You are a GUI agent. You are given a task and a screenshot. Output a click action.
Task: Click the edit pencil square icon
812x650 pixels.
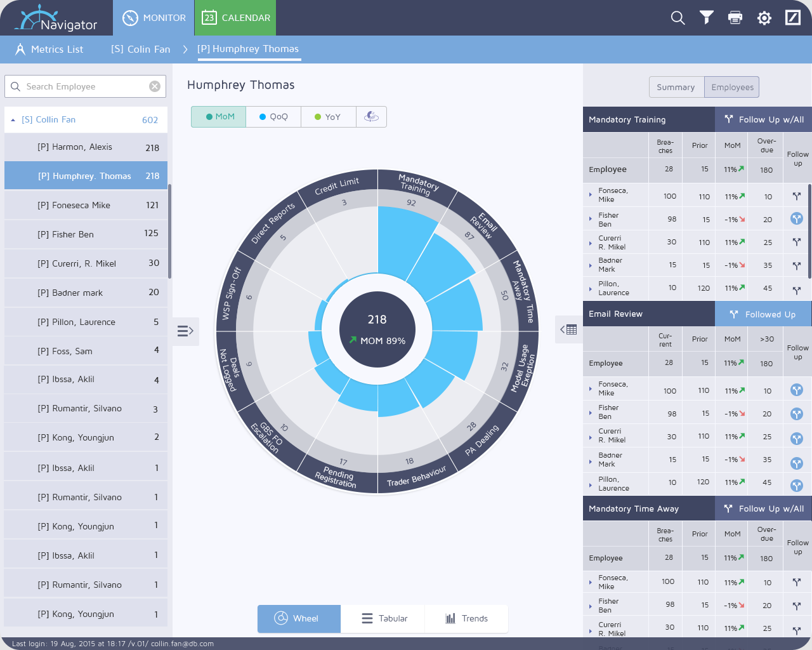pos(793,18)
